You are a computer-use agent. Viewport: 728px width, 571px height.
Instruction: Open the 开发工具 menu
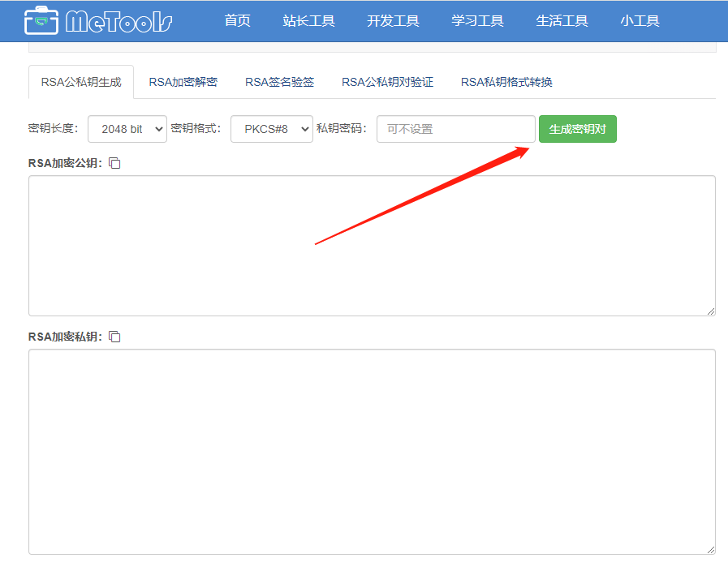tap(394, 21)
